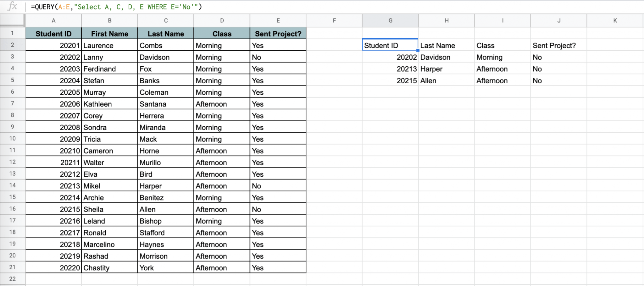This screenshot has width=644, height=286.
Task: Click the bold 'Sent Project?' header in column E
Action: (278, 33)
